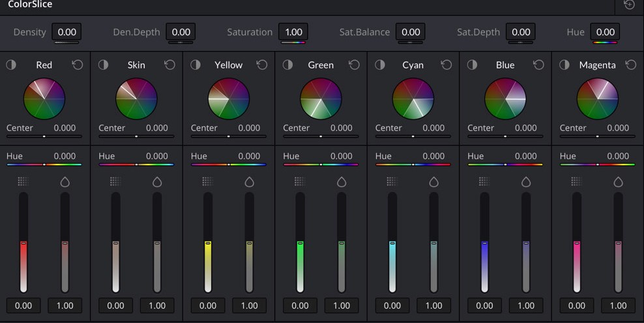Click the saturation droplet icon in Blue column
Viewport: 644px width, 323px height.
(526, 181)
